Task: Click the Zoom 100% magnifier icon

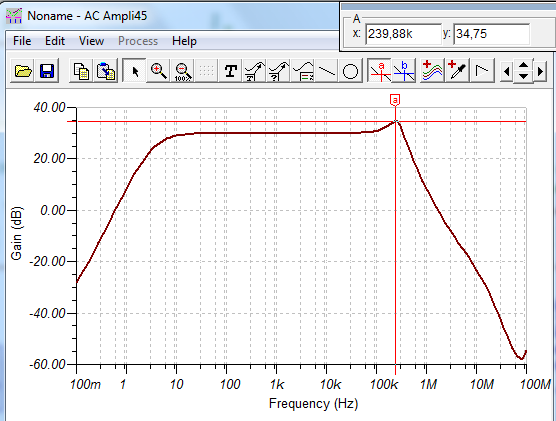Action: (183, 71)
